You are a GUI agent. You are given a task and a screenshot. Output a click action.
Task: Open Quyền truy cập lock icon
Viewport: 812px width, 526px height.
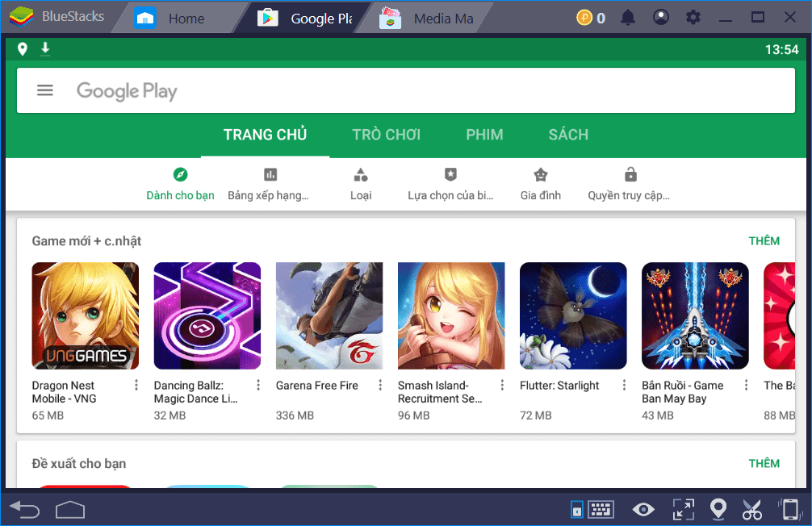coord(630,174)
